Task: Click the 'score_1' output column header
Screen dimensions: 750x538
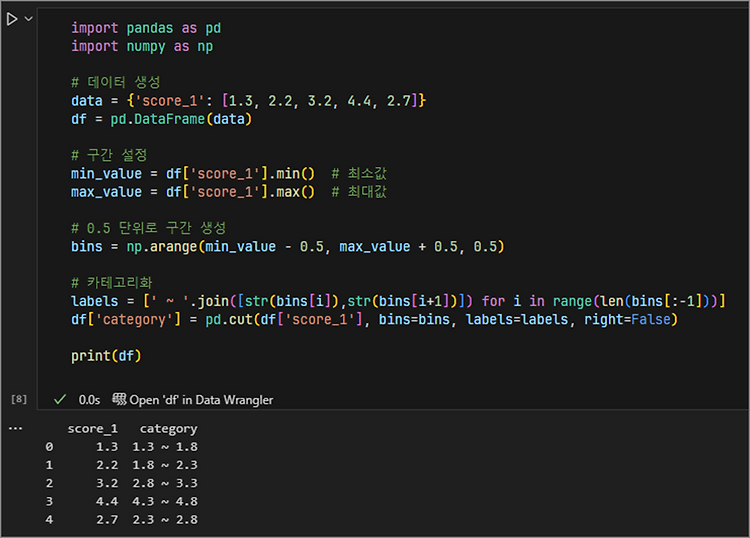Action: [x=92, y=429]
